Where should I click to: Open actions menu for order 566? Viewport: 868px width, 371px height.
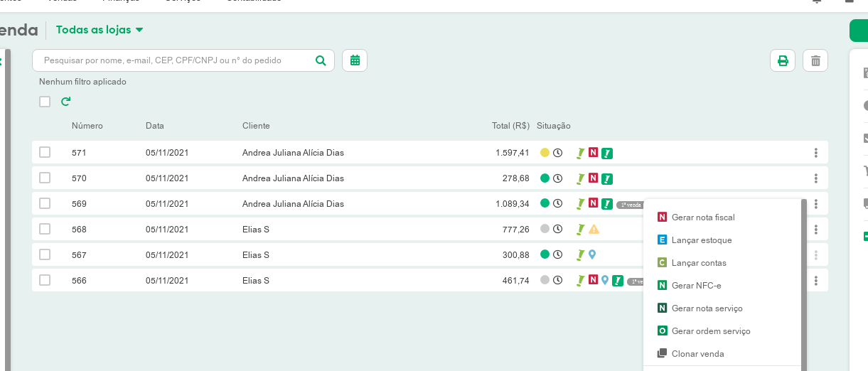tap(816, 281)
